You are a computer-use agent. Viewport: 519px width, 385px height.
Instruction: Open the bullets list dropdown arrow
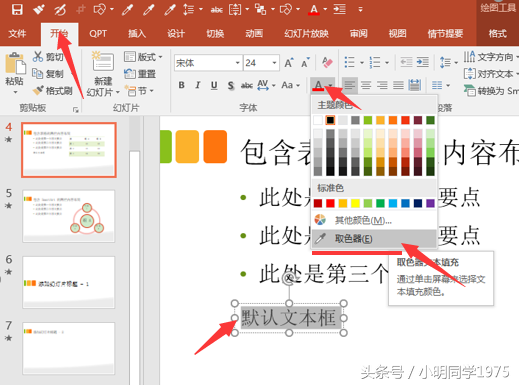tap(362, 62)
